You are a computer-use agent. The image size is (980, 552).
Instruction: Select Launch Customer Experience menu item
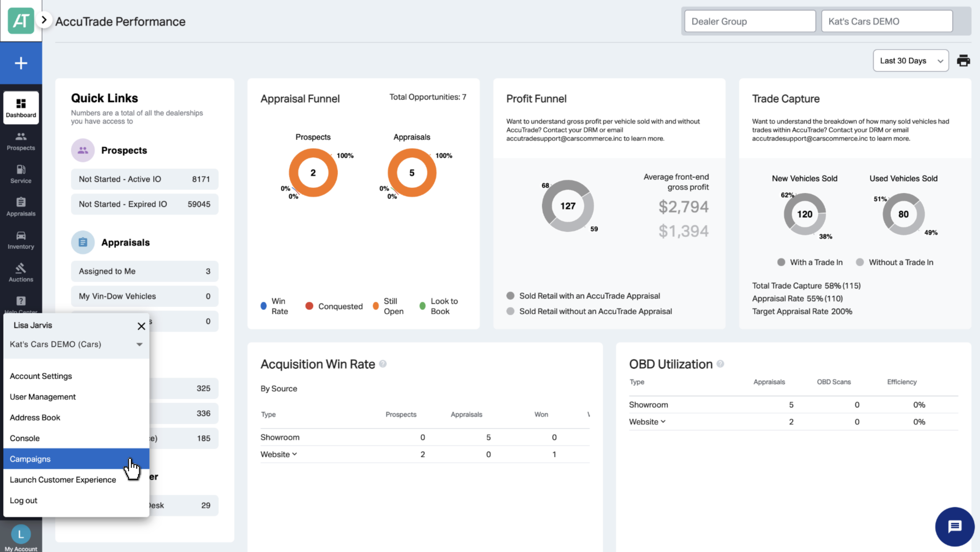coord(76,479)
